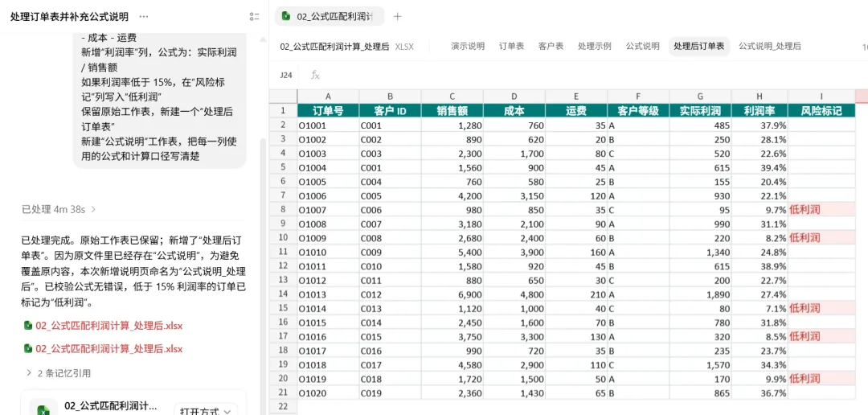Add a new tab with the plus icon

pyautogui.click(x=397, y=17)
